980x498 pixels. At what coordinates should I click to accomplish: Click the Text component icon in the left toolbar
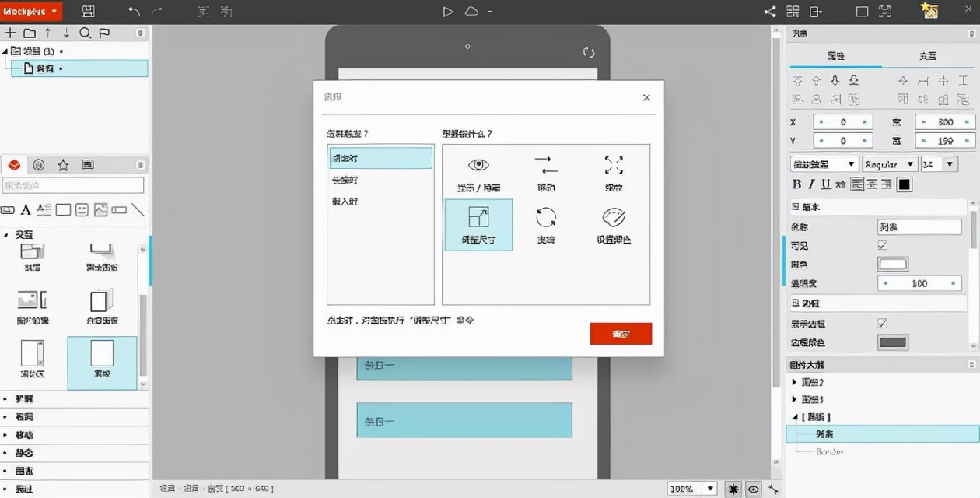pyautogui.click(x=26, y=209)
